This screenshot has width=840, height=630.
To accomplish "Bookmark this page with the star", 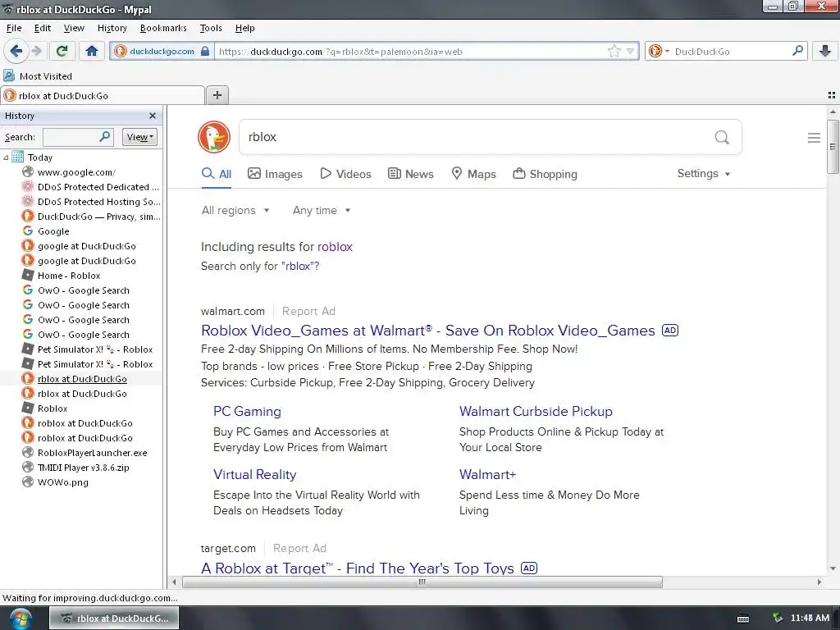I will click(614, 52).
